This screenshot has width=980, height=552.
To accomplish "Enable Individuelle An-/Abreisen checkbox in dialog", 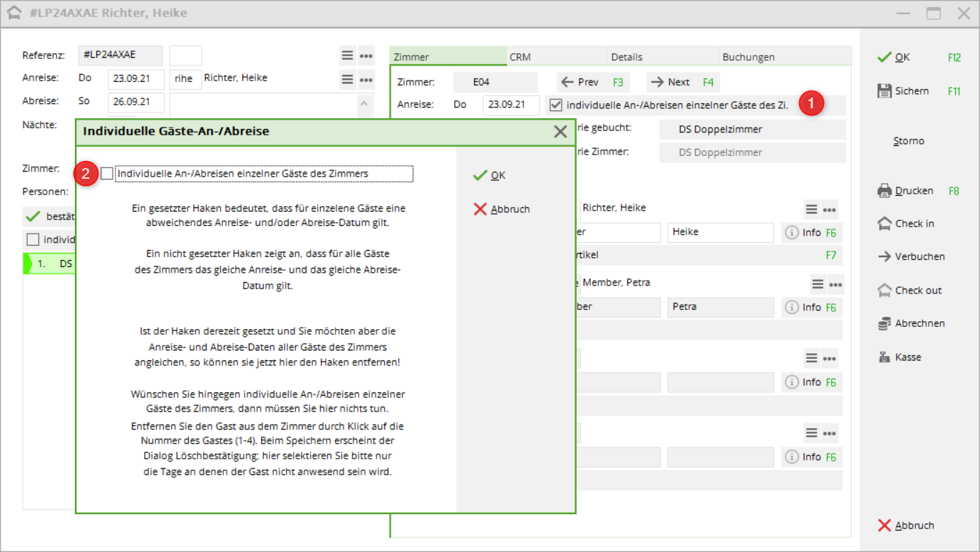I will (x=107, y=173).
